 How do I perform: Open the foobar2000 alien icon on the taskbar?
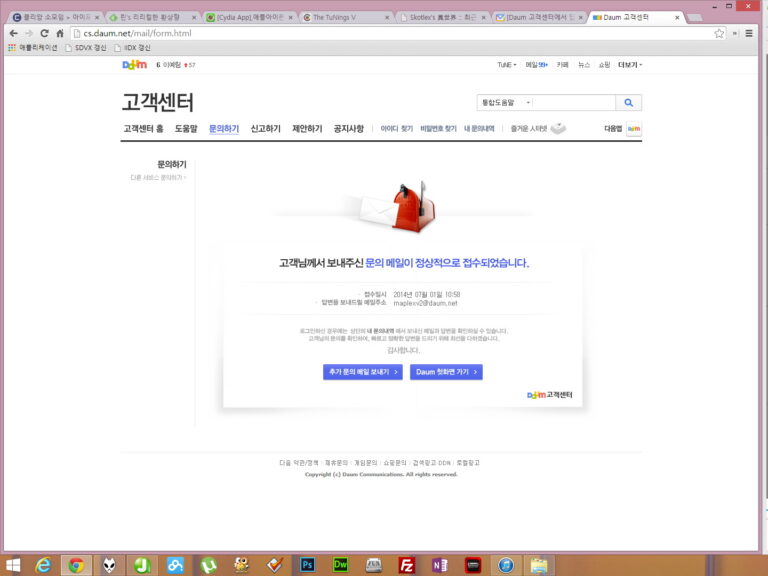109,566
